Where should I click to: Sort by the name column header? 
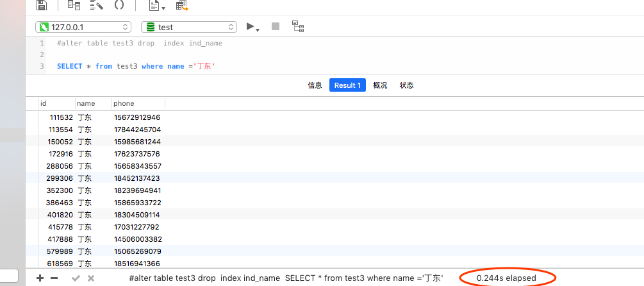[x=93, y=103]
